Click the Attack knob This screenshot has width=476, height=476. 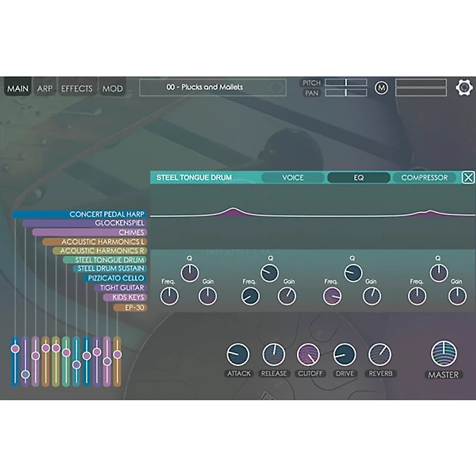pyautogui.click(x=238, y=355)
